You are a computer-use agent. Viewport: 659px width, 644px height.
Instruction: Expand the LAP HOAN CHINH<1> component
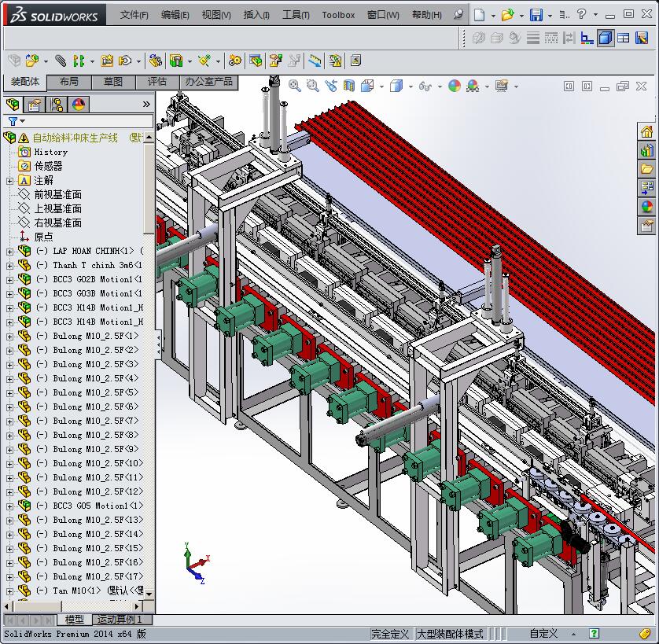(x=9, y=252)
